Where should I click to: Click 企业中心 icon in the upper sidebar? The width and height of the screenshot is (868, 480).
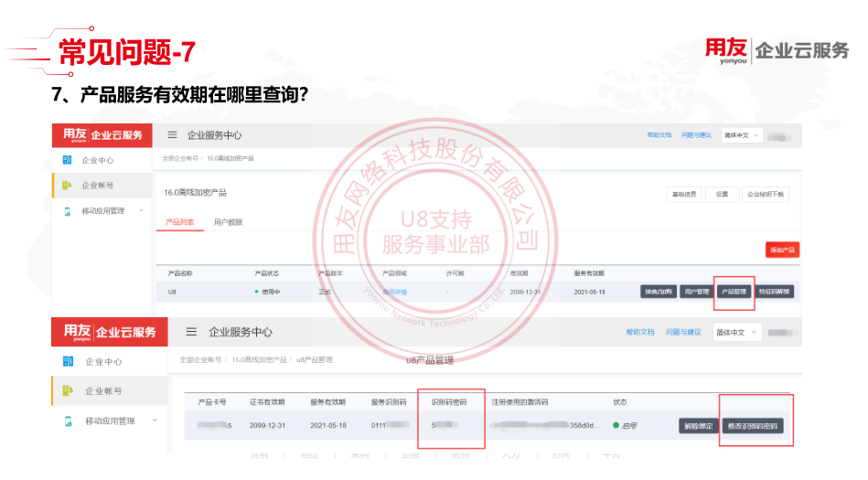67,160
